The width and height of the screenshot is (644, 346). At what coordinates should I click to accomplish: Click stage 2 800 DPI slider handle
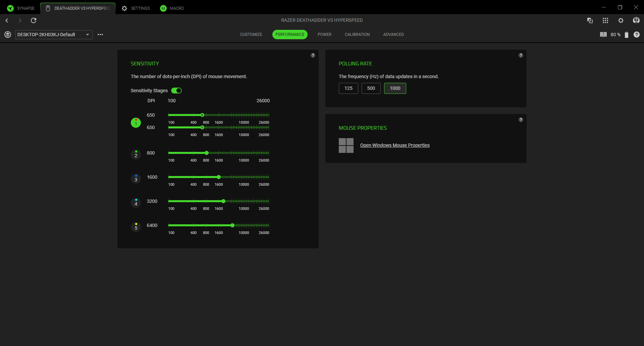coord(207,153)
